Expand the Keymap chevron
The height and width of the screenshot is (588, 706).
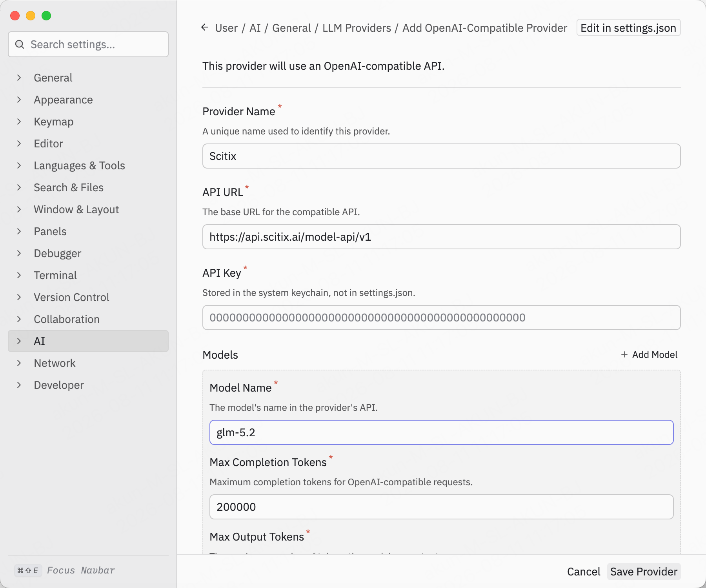coord(19,122)
